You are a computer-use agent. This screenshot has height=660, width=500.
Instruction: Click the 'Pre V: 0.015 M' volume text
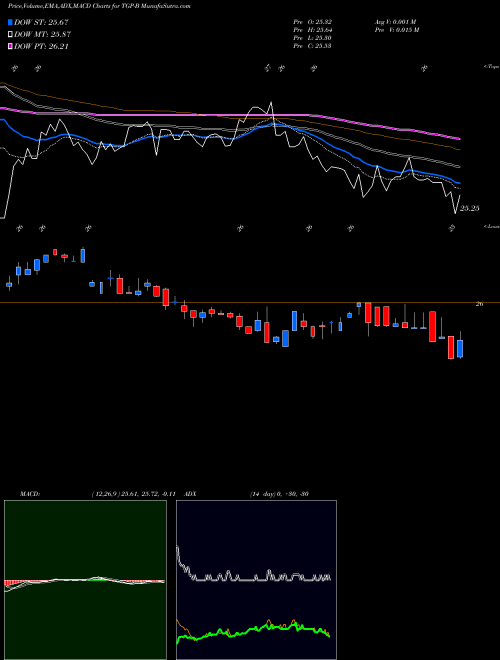coord(396,30)
